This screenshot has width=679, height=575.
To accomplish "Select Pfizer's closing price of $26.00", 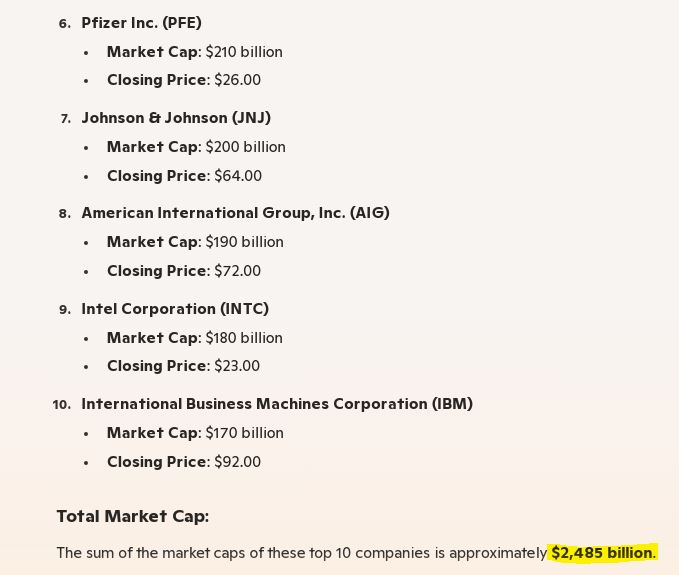I will pyautogui.click(x=184, y=80).
